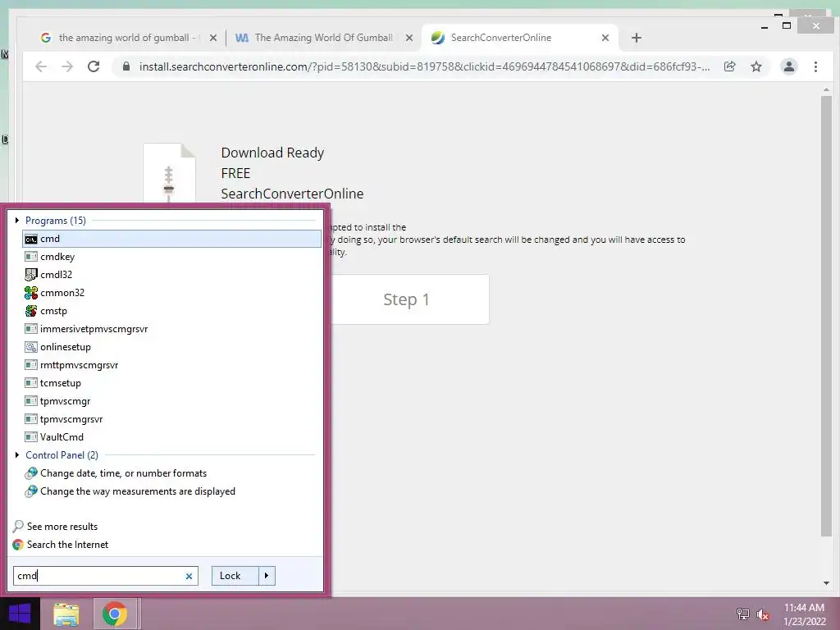Image resolution: width=840 pixels, height=630 pixels.
Task: Click scrollbar down arrow
Action: click(826, 583)
